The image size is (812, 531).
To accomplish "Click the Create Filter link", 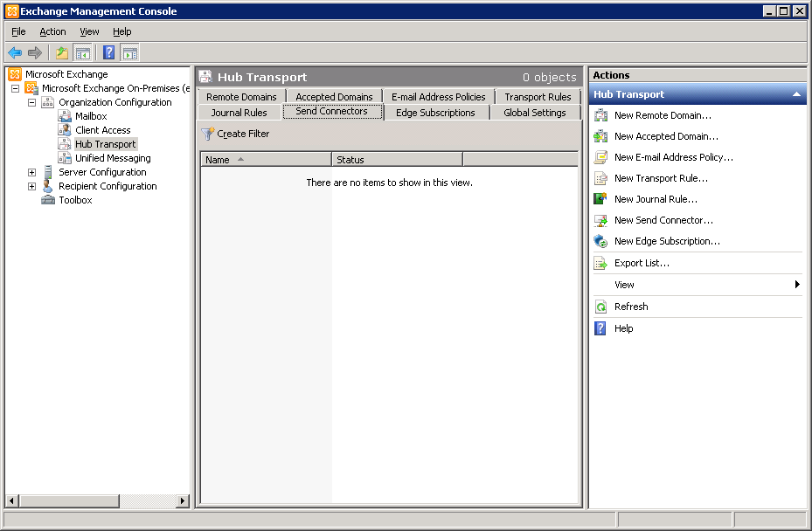I will [x=243, y=134].
